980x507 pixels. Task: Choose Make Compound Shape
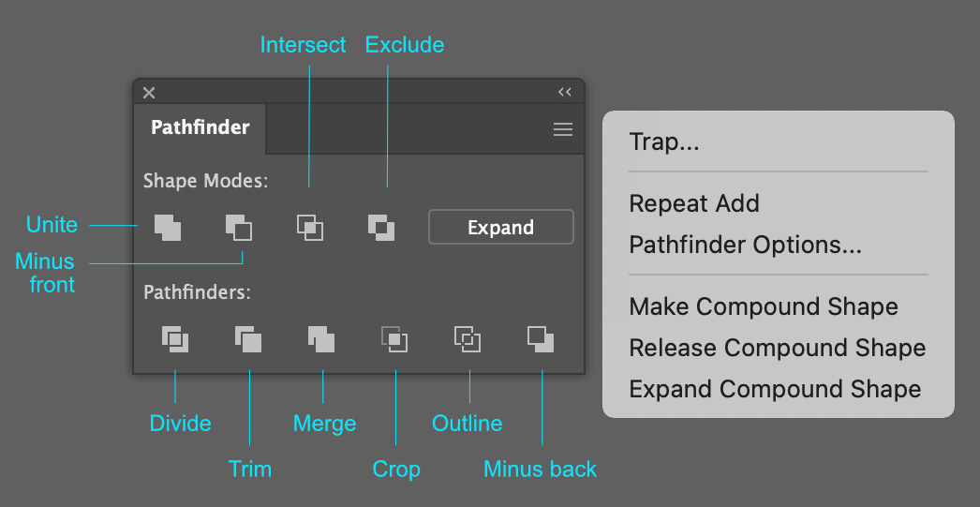pyautogui.click(x=764, y=306)
